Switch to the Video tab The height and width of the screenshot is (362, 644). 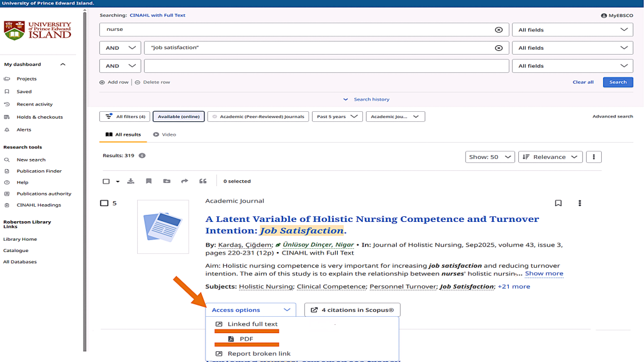click(x=165, y=134)
